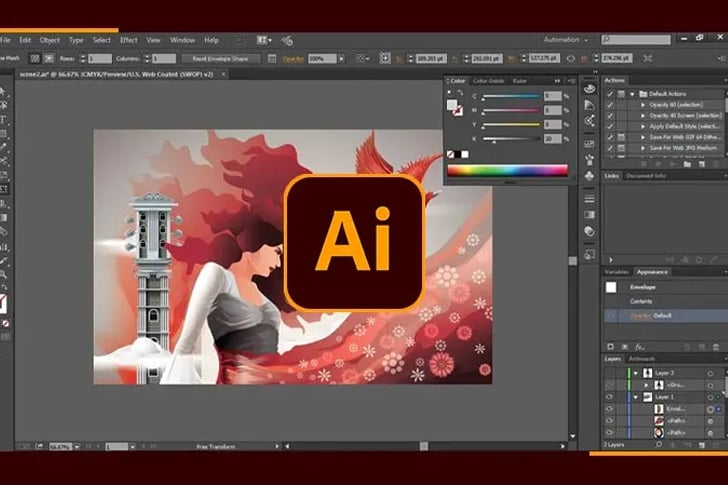
Task: Select the Type tool in the toolbar
Action: (x=4, y=119)
